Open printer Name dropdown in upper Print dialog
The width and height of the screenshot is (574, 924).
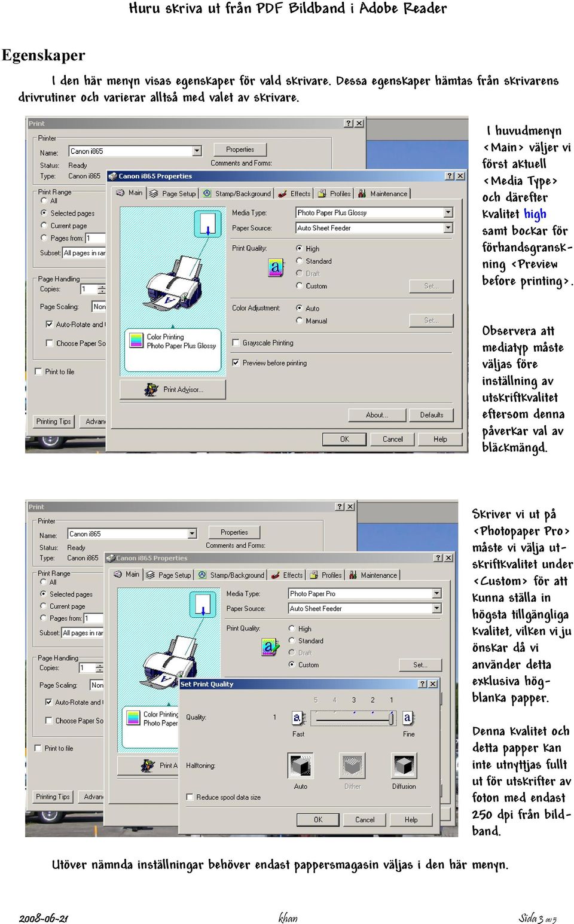[197, 151]
